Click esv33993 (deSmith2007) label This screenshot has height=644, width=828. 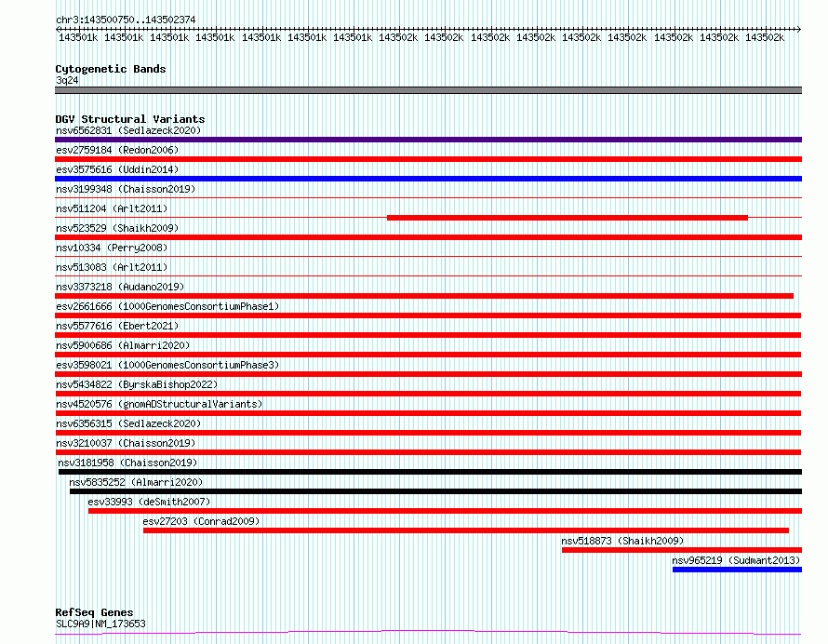149,502
